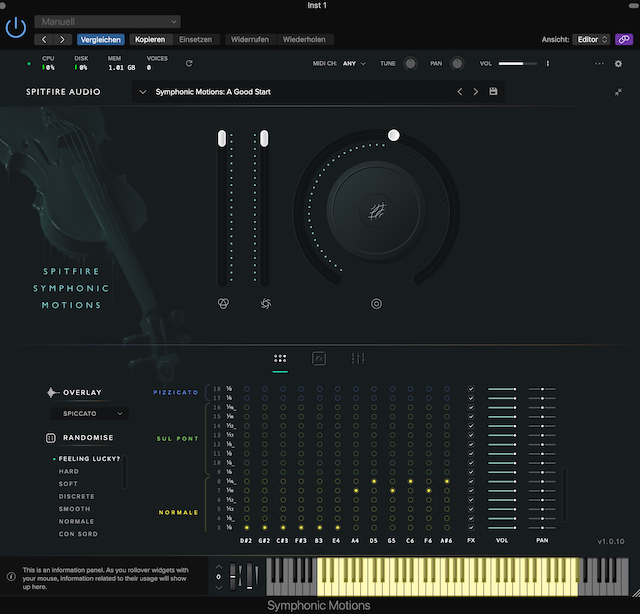
Task: Toggle the FX checkbox for row 17
Action: (x=471, y=398)
